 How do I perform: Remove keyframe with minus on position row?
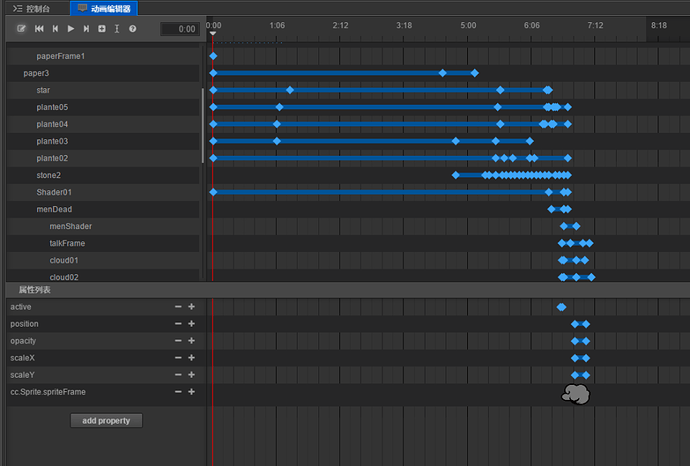coord(178,324)
